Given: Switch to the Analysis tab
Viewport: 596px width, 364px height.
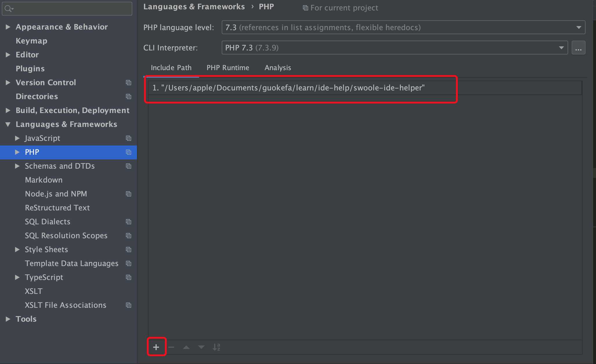Looking at the screenshot, I should (278, 68).
